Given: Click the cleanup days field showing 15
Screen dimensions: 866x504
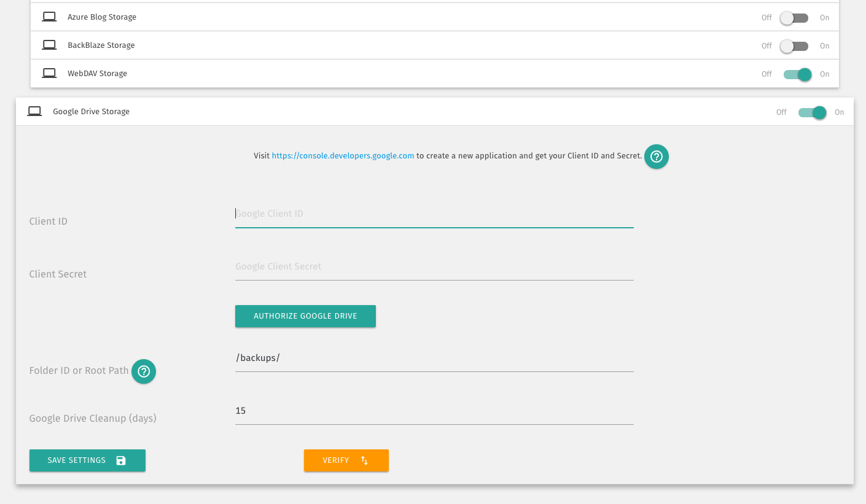Looking at the screenshot, I should click(434, 411).
